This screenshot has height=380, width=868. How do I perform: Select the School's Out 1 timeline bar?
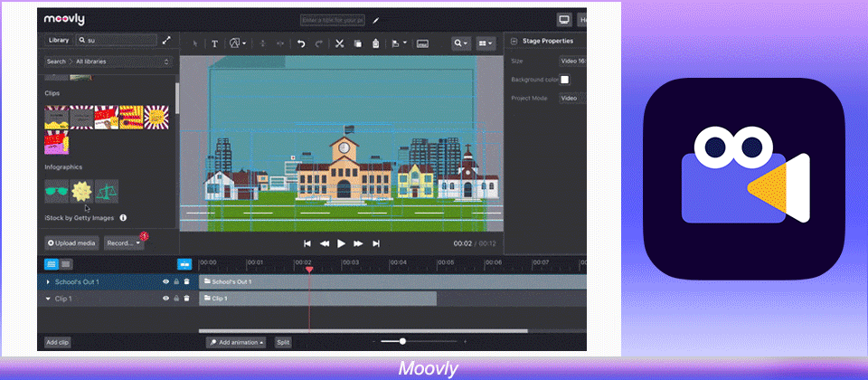point(392,282)
